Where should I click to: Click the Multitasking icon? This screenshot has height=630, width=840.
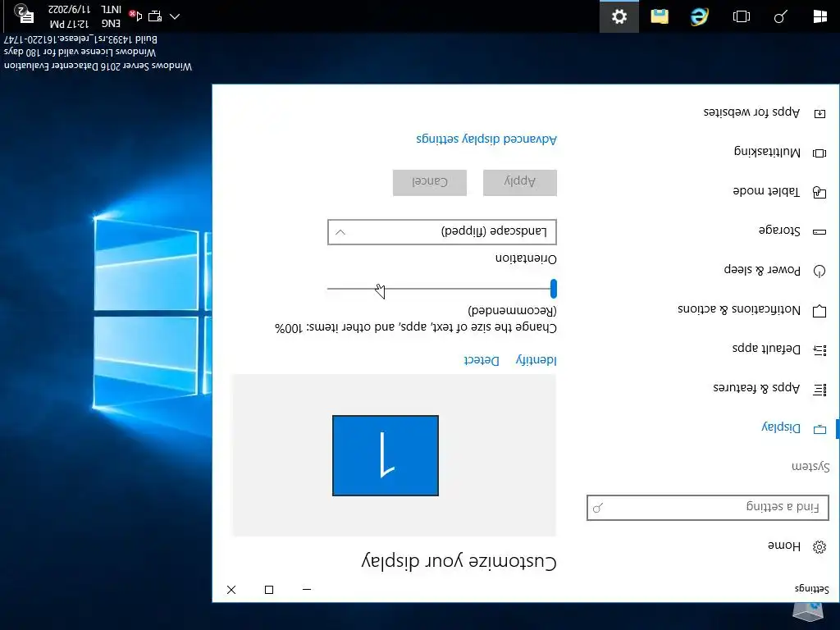pyautogui.click(x=819, y=153)
